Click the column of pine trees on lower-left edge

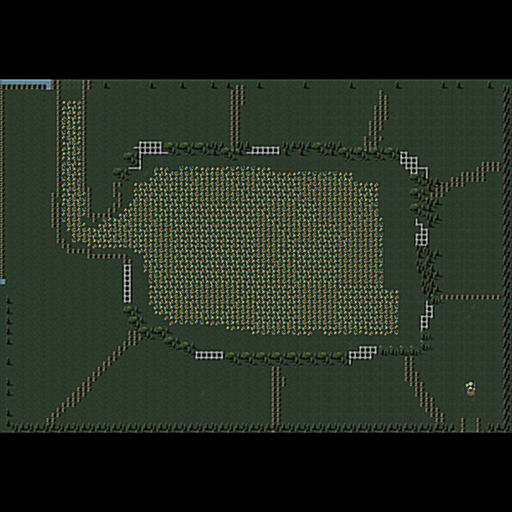point(9,360)
